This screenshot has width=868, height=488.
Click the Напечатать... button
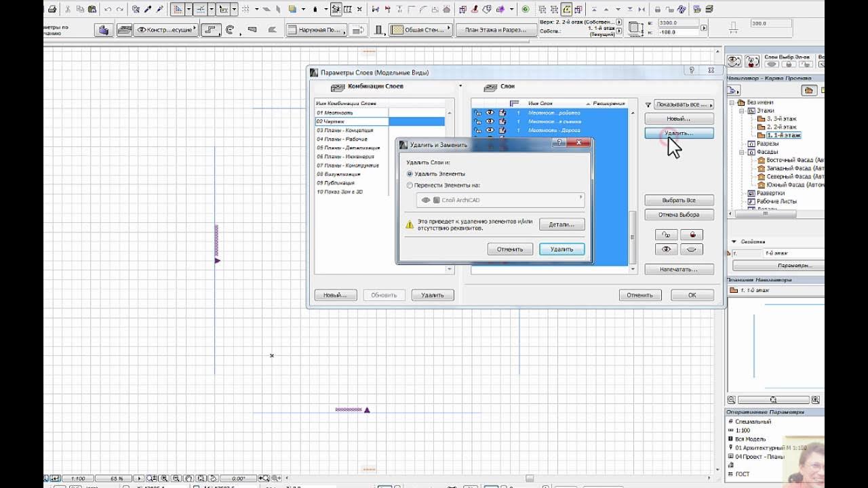679,270
